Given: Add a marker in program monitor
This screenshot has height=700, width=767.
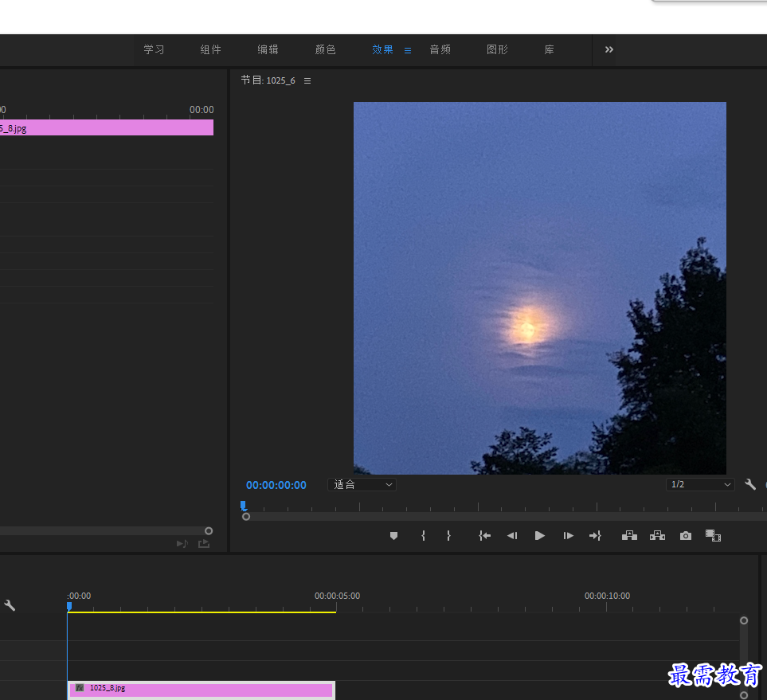Looking at the screenshot, I should 393,536.
